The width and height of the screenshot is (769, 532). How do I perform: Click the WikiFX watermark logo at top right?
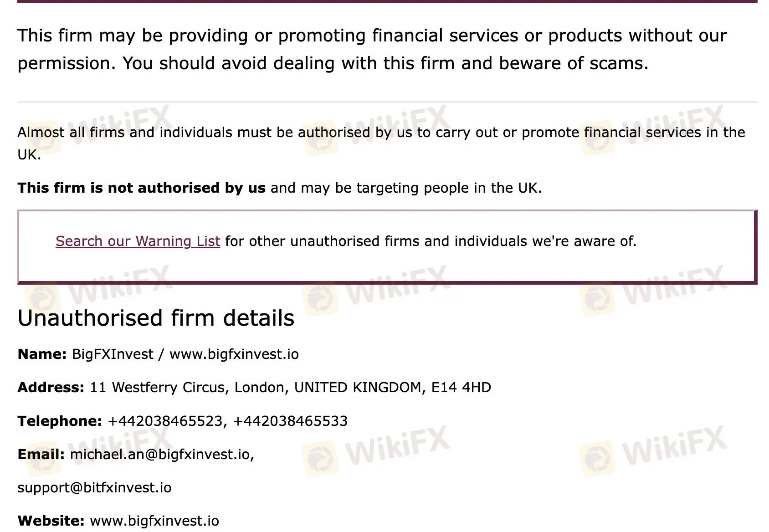[x=652, y=130]
